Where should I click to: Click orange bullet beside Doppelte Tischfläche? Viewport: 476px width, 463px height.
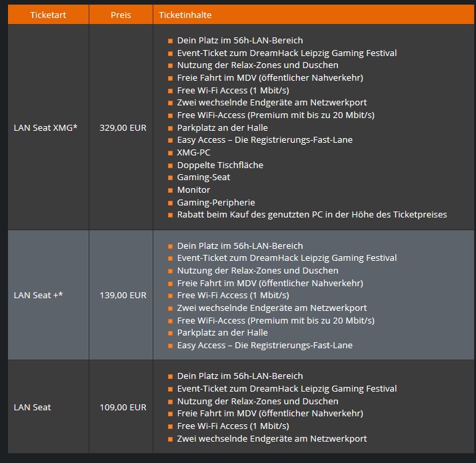[171, 165]
